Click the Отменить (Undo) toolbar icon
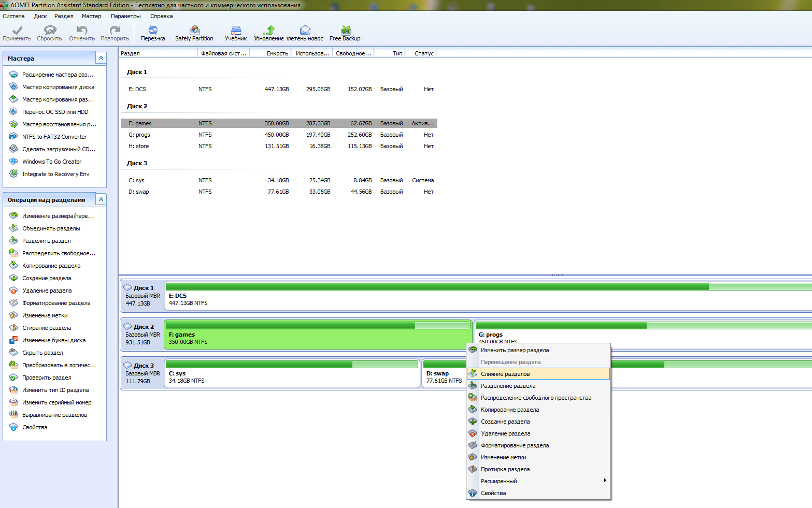The width and height of the screenshot is (812, 508). click(x=82, y=33)
